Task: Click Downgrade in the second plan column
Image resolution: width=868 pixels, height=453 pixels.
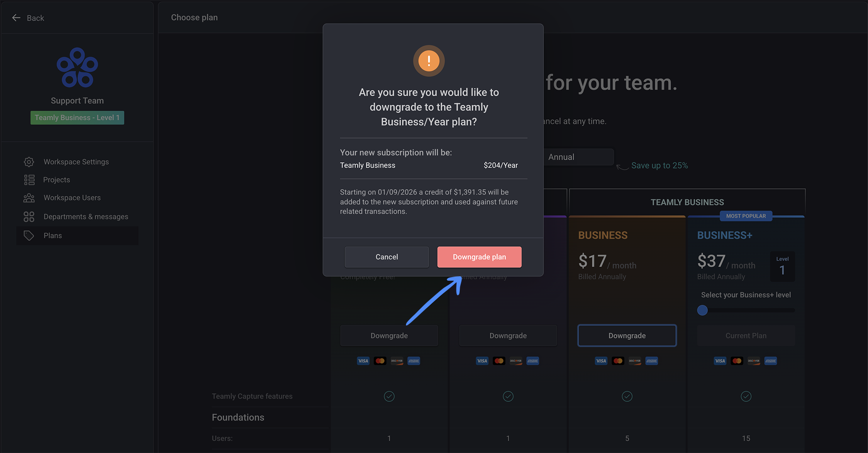Action: pyautogui.click(x=508, y=335)
